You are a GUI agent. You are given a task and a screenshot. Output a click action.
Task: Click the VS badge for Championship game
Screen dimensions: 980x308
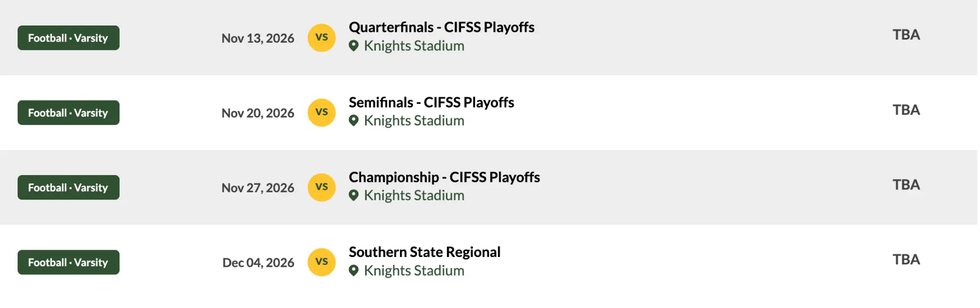coord(321,187)
